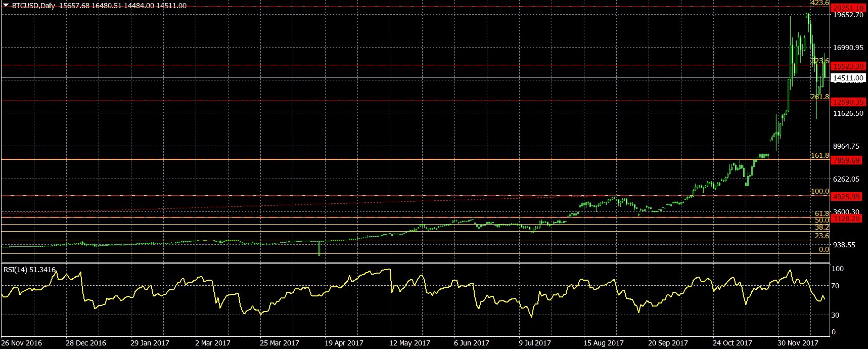Select the red 12590.35 price tag
This screenshot has width=868, height=349.
848,102
